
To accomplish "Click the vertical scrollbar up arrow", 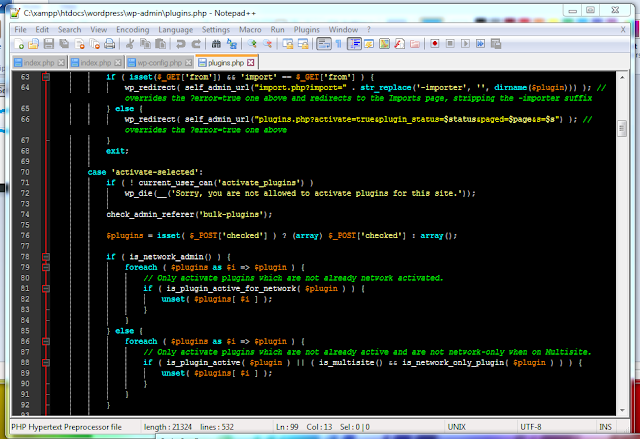I will 622,77.
